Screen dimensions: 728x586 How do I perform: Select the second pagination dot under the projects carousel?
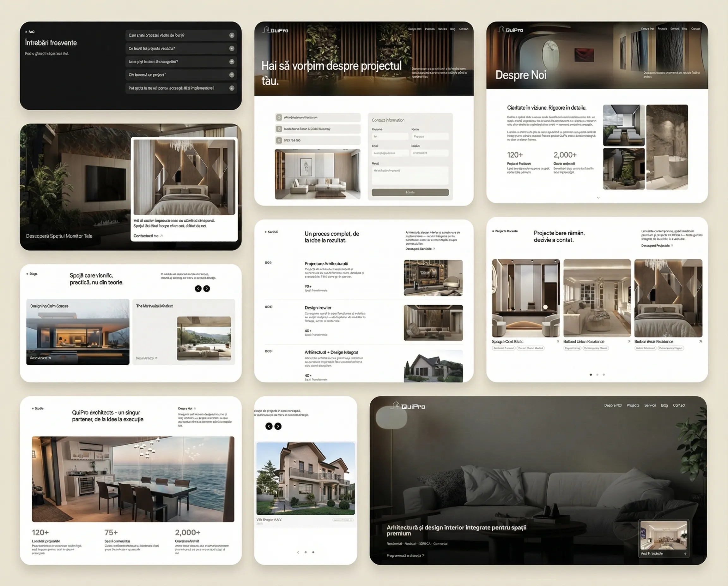[x=597, y=374]
